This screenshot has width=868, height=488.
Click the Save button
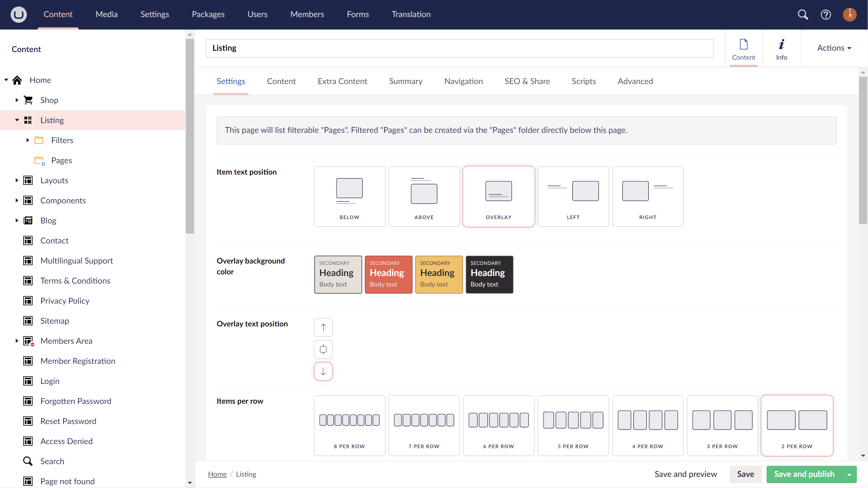tap(745, 474)
